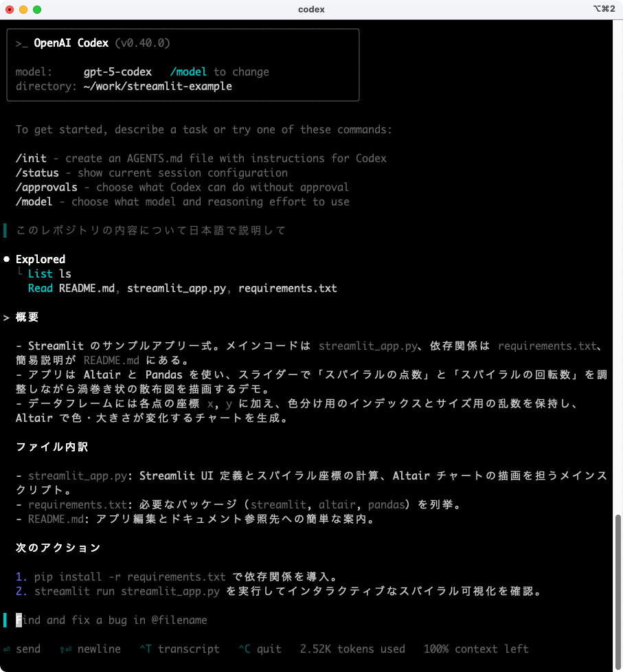
Task: Click the yellow minimize window button
Action: click(23, 10)
